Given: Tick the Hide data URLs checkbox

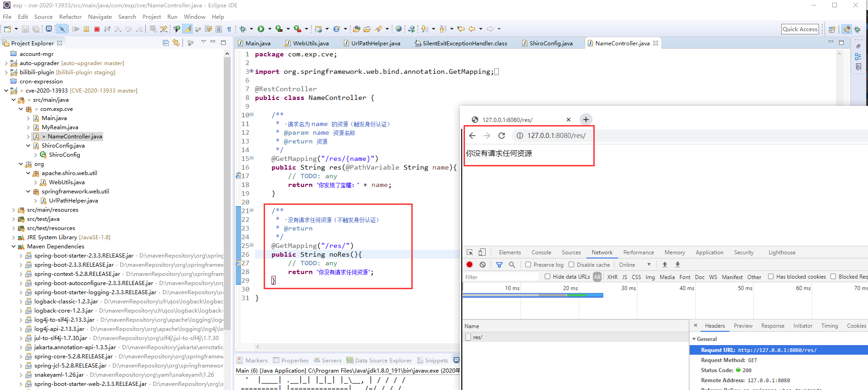Looking at the screenshot, I should click(547, 276).
